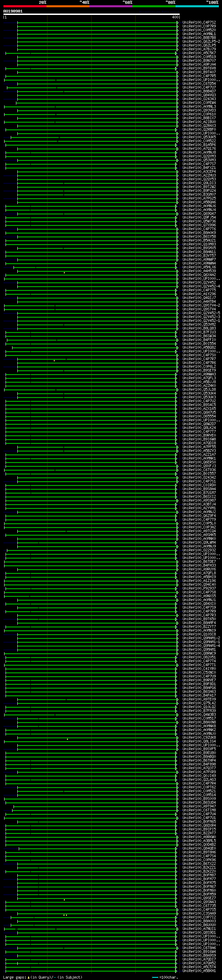This screenshot has height=980, width=222.
Task: Click the white query sequence bar
Action: (x=92, y=15)
